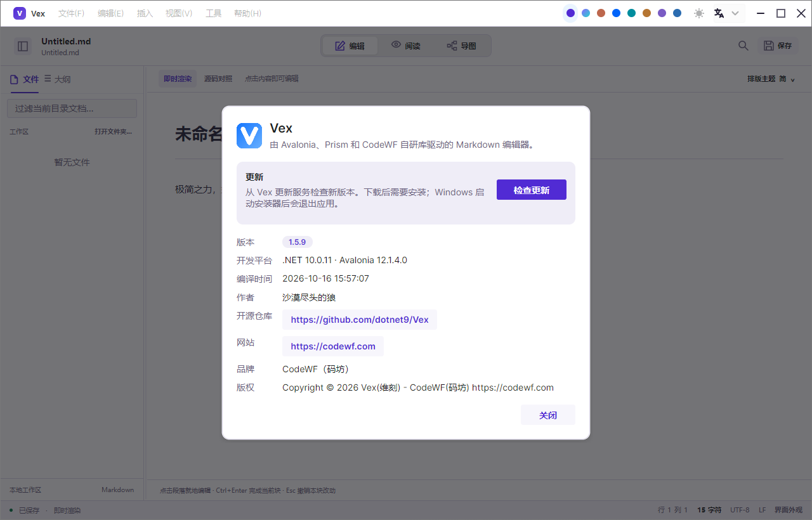The width and height of the screenshot is (812, 520).
Task: Select the deep purple theme color dot
Action: tap(570, 13)
